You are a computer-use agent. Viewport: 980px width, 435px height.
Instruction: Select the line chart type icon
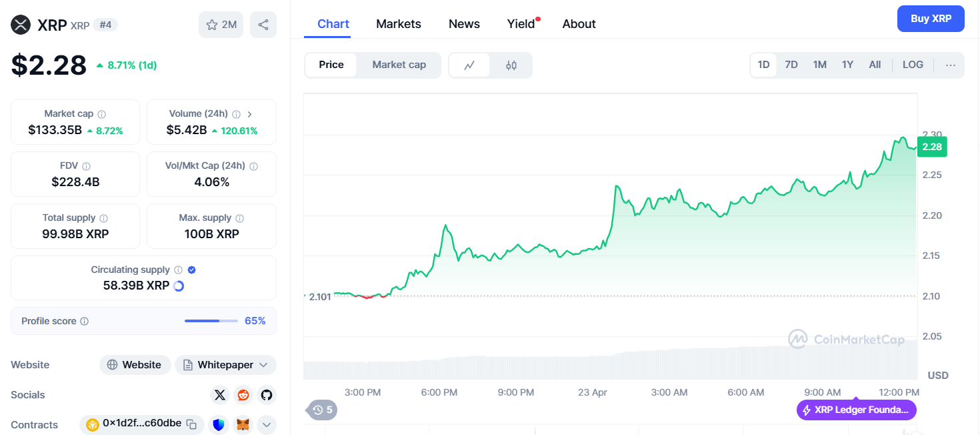pyautogui.click(x=469, y=65)
